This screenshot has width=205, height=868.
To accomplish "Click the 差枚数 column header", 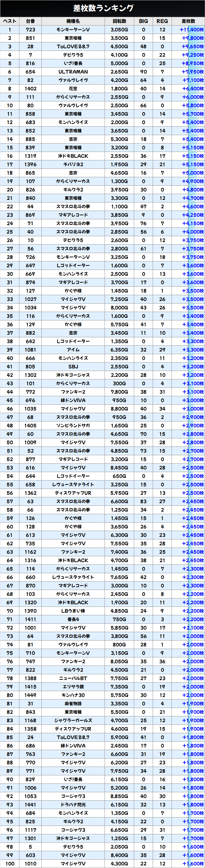I will pos(188,21).
